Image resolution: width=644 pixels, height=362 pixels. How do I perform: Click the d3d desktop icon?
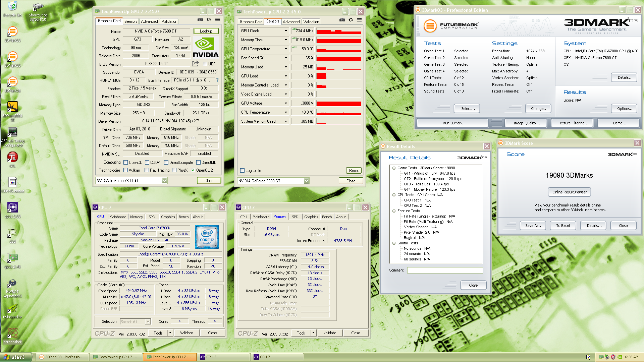click(12, 235)
